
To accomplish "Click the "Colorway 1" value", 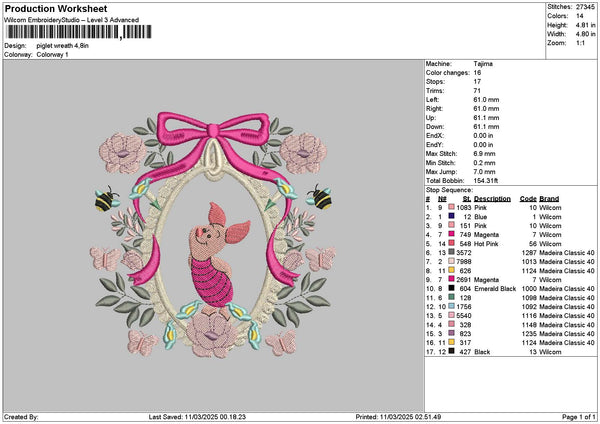I will pyautogui.click(x=52, y=55).
